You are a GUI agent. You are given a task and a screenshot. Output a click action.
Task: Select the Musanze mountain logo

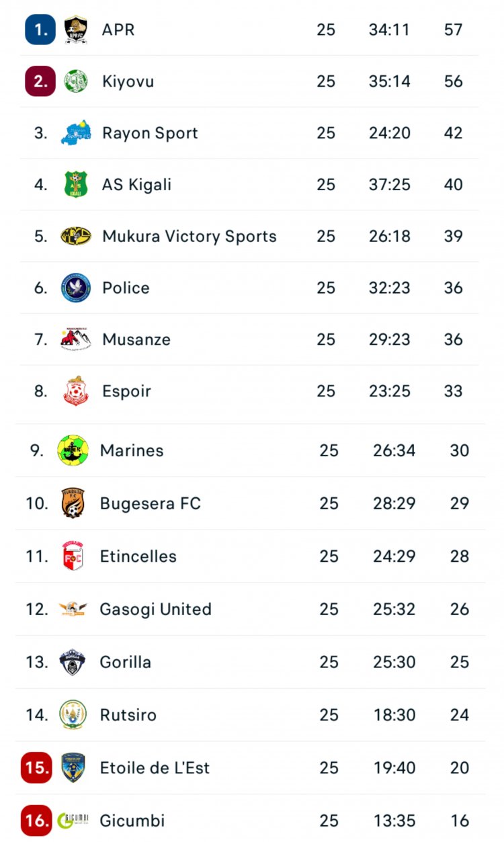tap(75, 339)
